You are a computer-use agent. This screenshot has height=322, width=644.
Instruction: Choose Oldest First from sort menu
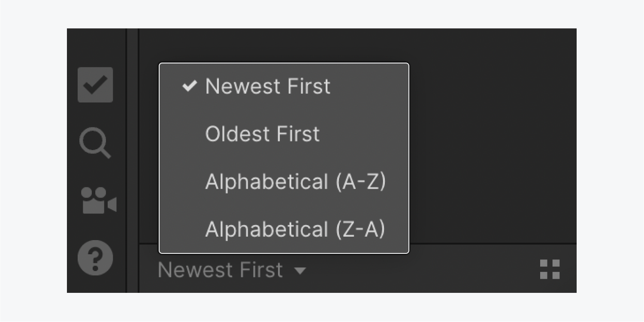[x=284, y=134]
